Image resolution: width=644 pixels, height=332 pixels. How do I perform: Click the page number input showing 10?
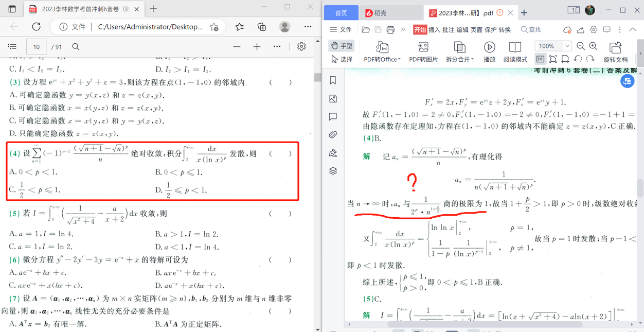coord(36,46)
